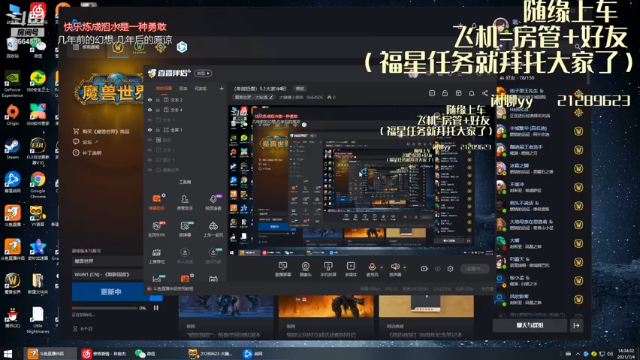Image resolution: width=640 pixels, height=360 pixels.
Task: Add a screen capture source from bottom toolbar
Action: tap(282, 269)
